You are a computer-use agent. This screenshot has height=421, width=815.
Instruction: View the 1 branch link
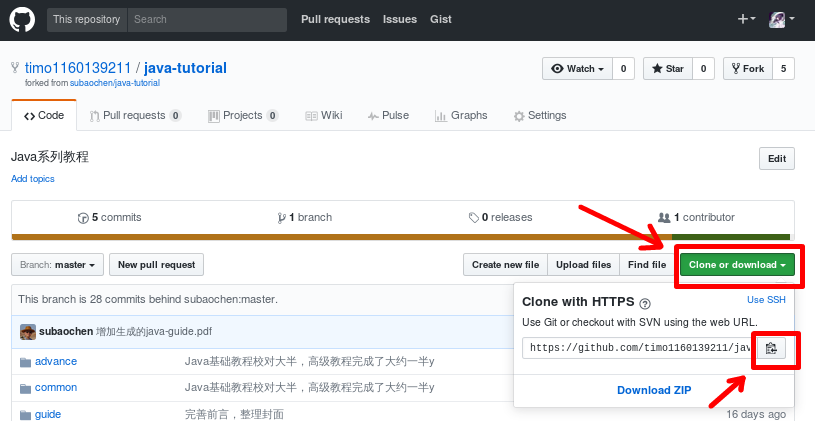coord(305,218)
